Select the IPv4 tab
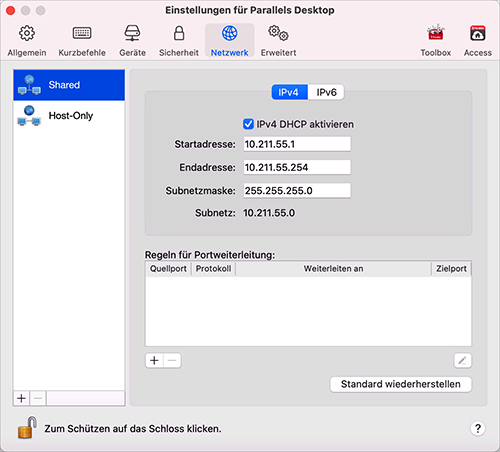 click(x=289, y=92)
